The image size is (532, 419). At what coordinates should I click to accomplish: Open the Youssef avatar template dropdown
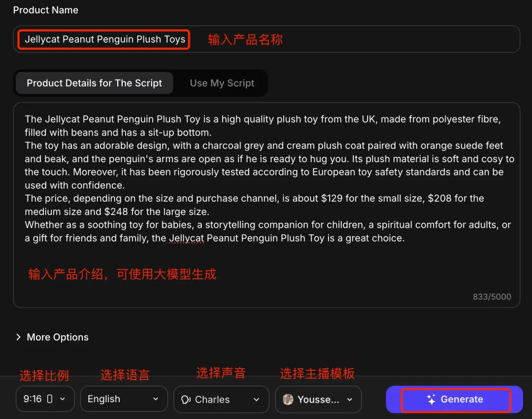pos(318,400)
